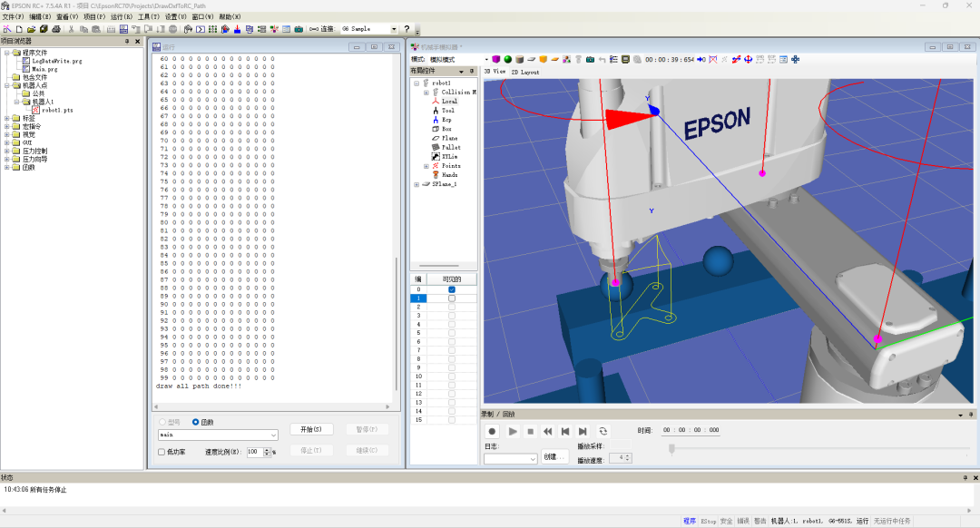Click the print icon in main toolbar
Screen dimensions: 980x528
56,29
